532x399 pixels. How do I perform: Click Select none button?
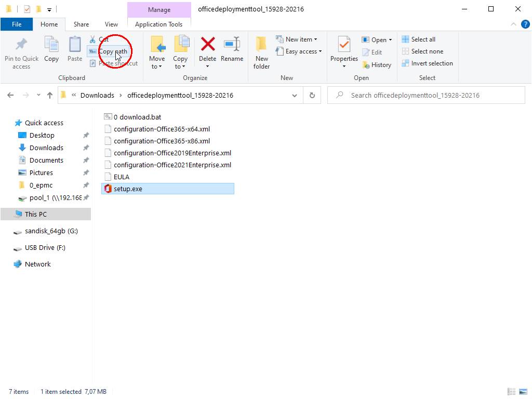(422, 51)
